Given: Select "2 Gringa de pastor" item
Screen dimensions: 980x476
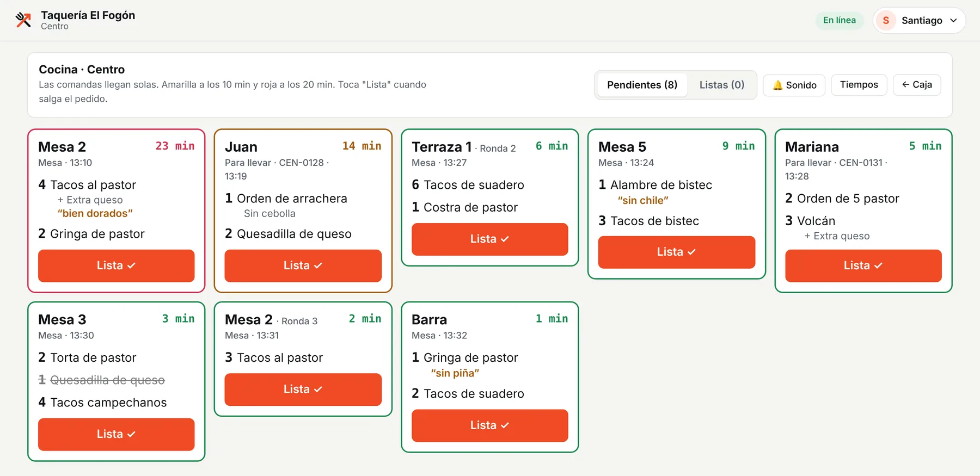Looking at the screenshot, I should 91,234.
